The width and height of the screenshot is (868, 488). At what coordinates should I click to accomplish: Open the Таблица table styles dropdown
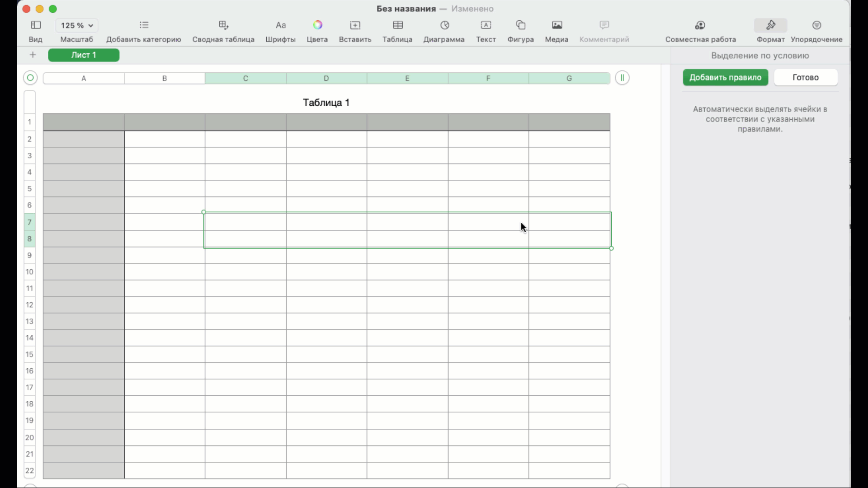(x=397, y=25)
